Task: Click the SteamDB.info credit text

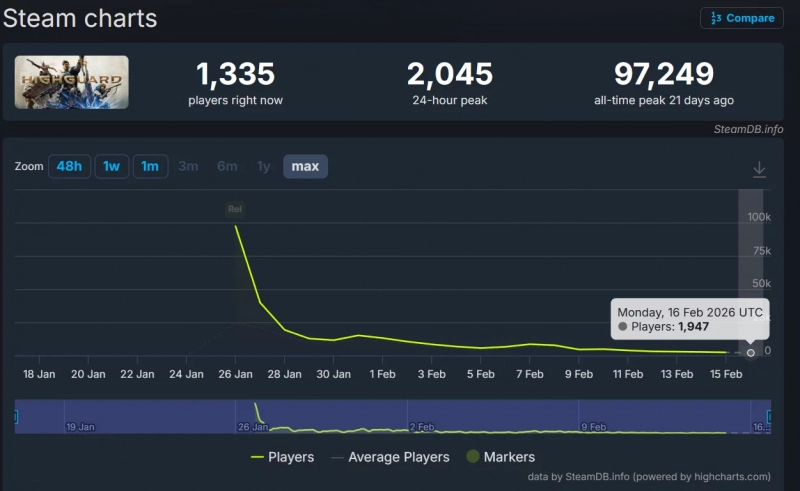Action: pyautogui.click(x=748, y=129)
